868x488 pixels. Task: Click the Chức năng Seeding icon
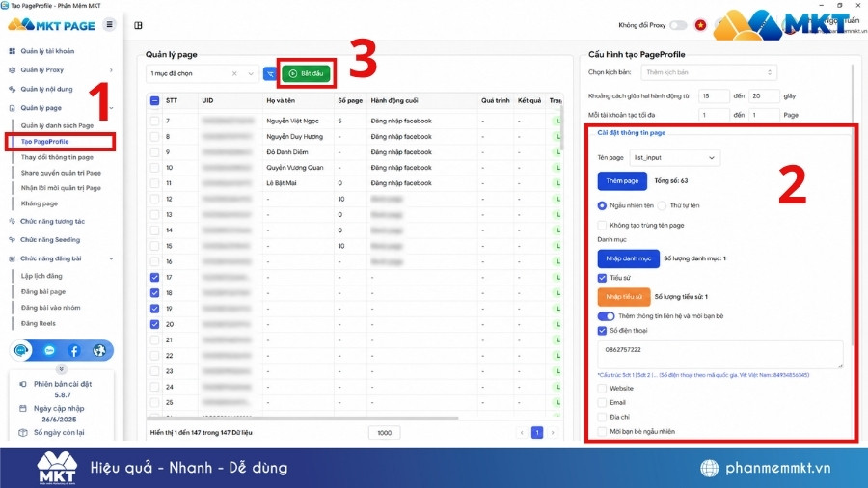13,240
